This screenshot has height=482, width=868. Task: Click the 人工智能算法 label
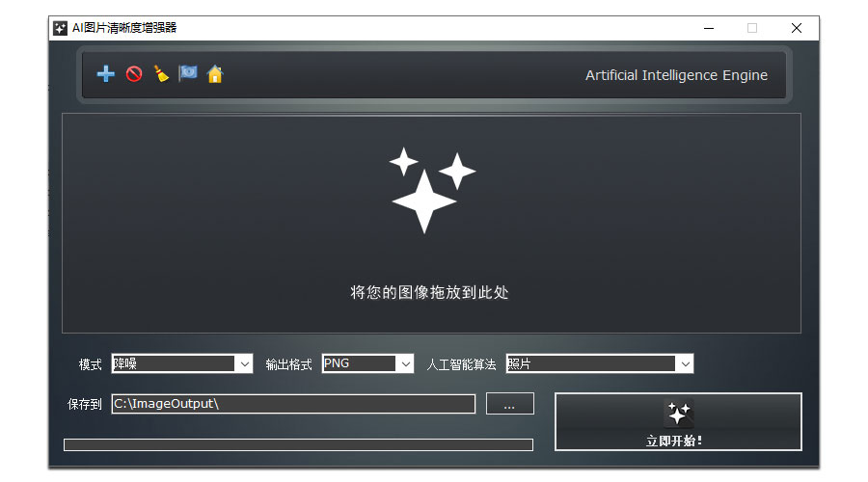461,364
